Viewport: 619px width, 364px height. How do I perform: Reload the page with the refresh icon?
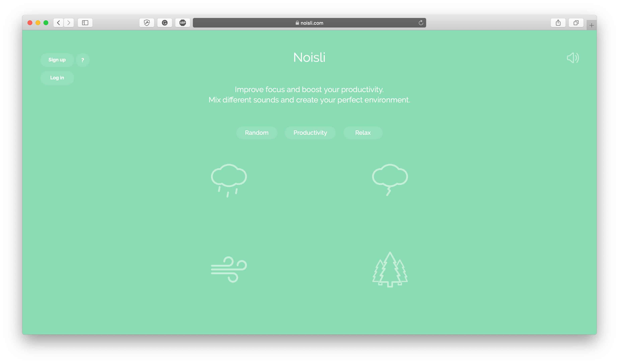pyautogui.click(x=421, y=23)
